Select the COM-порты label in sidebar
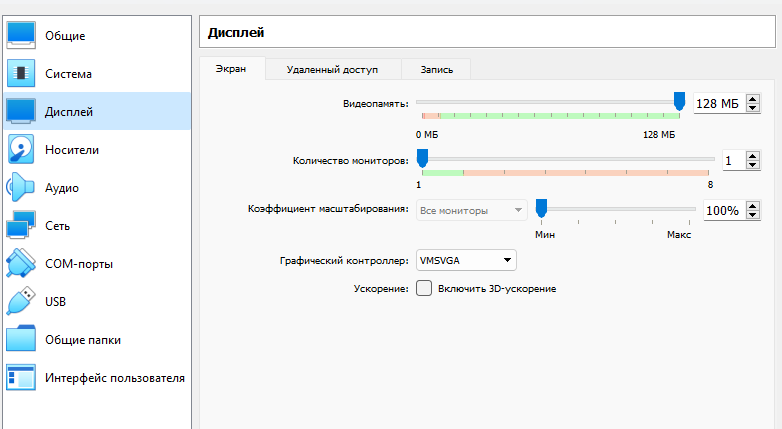 point(79,264)
